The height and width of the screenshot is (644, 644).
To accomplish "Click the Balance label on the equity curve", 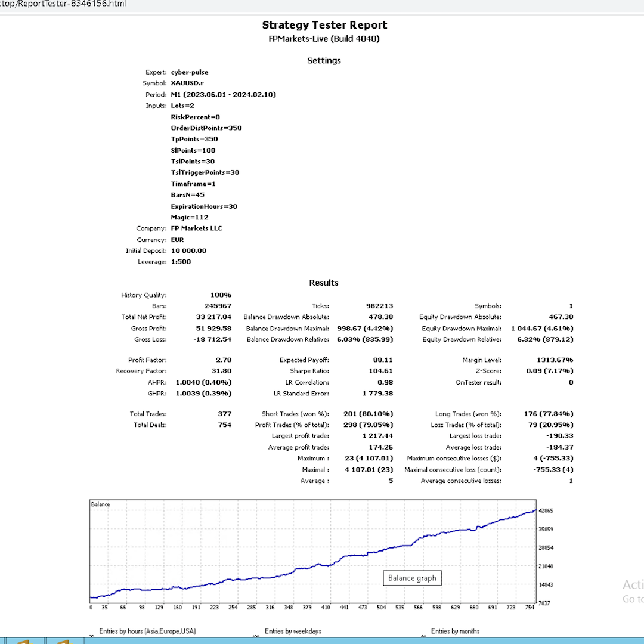I will click(x=100, y=504).
